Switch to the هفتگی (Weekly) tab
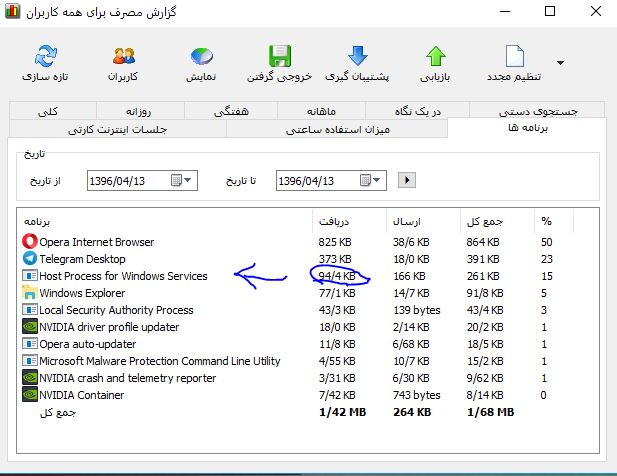The width and height of the screenshot is (617, 476). point(231,111)
